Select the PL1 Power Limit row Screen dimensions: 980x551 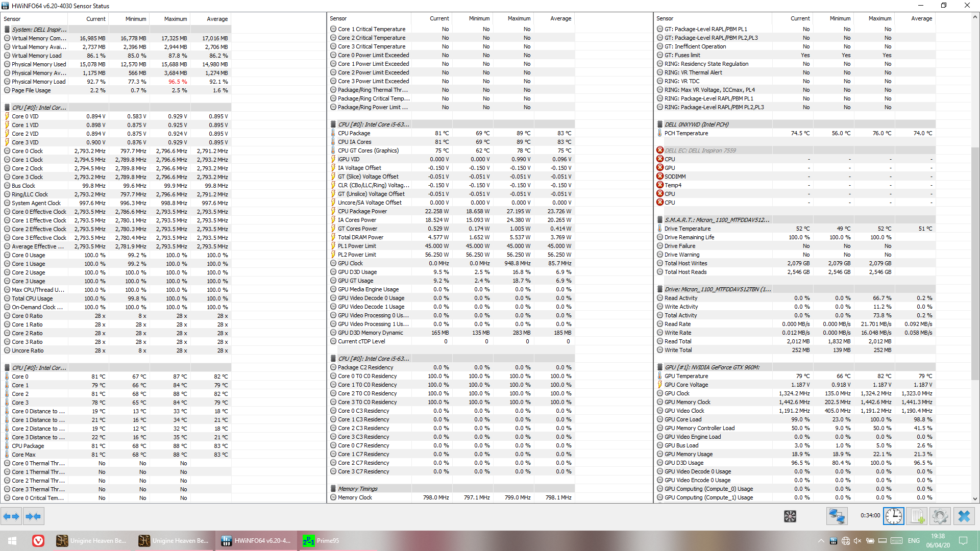coord(452,246)
